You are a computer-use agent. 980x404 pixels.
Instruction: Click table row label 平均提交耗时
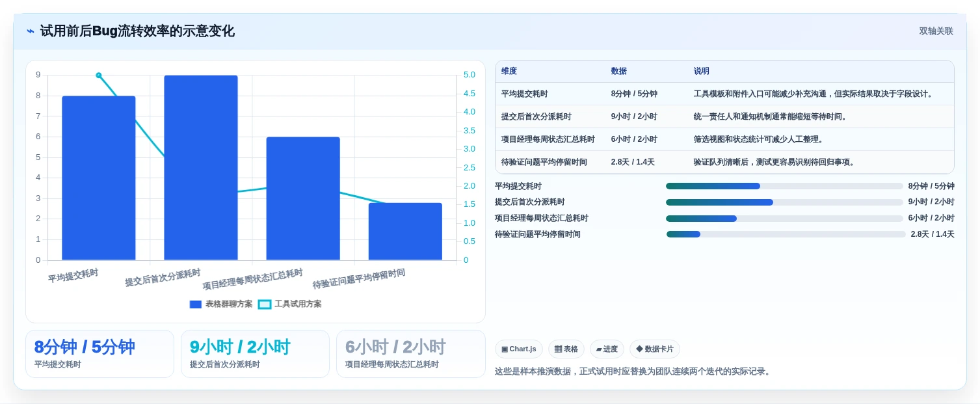[x=525, y=94]
